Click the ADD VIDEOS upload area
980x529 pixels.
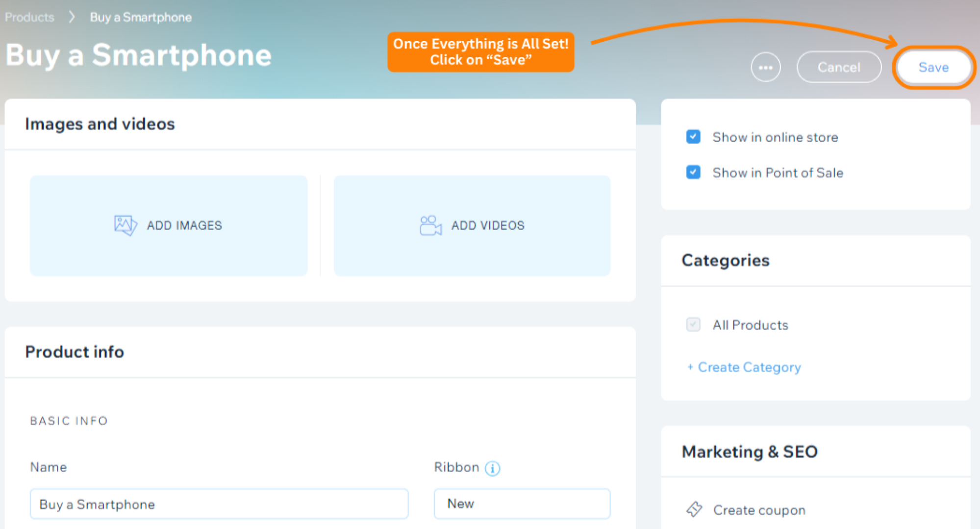coord(472,226)
